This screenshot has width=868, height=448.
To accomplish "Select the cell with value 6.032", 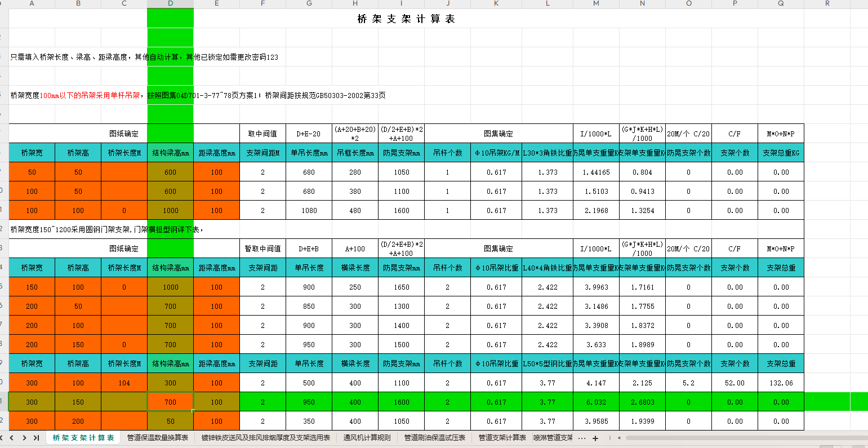I will (596, 402).
